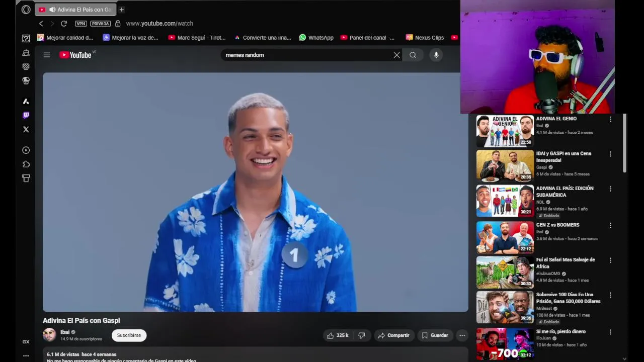Open a new browser tab
This screenshot has height=362, width=644.
point(121,10)
